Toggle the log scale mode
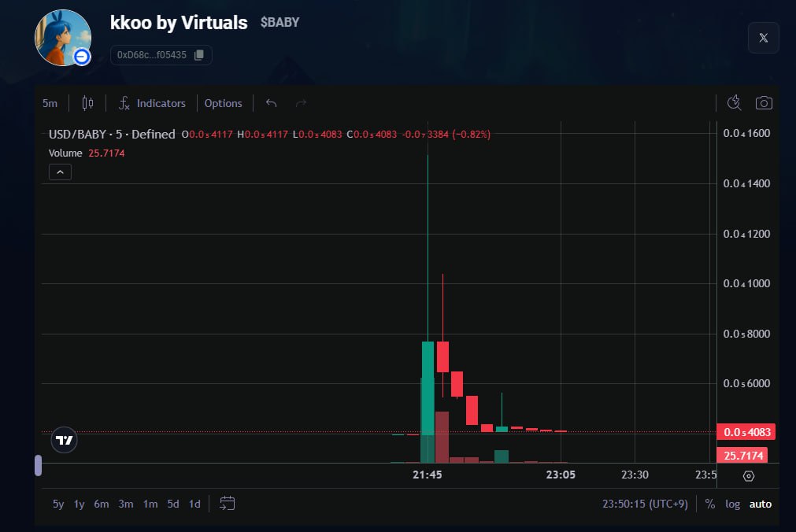 732,504
